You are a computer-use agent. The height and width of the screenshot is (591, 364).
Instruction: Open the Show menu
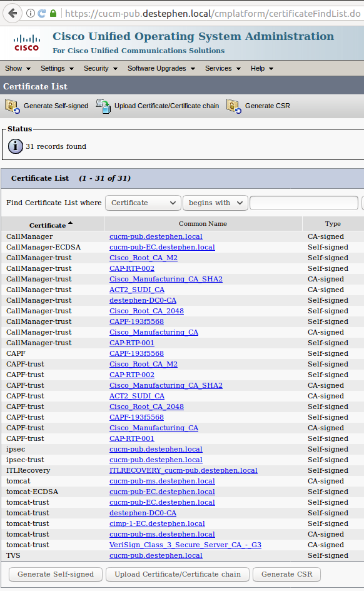(x=18, y=68)
